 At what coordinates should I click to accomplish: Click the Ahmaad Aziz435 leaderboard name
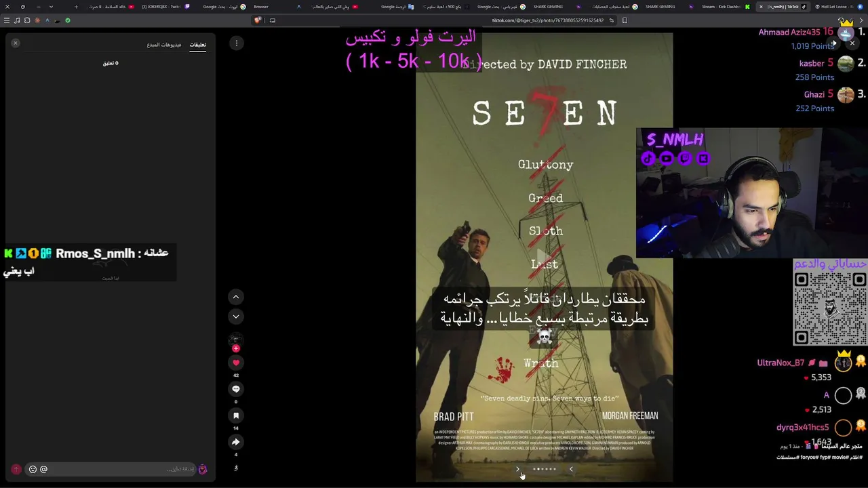(x=789, y=32)
